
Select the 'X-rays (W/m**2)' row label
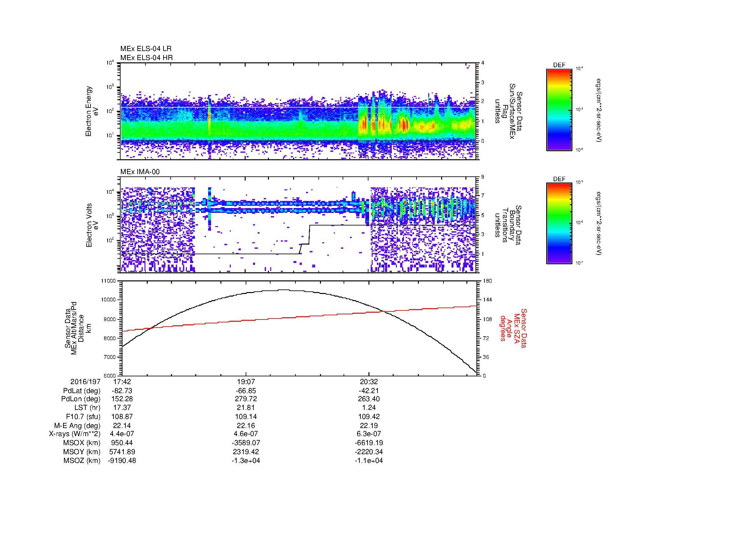(74, 434)
